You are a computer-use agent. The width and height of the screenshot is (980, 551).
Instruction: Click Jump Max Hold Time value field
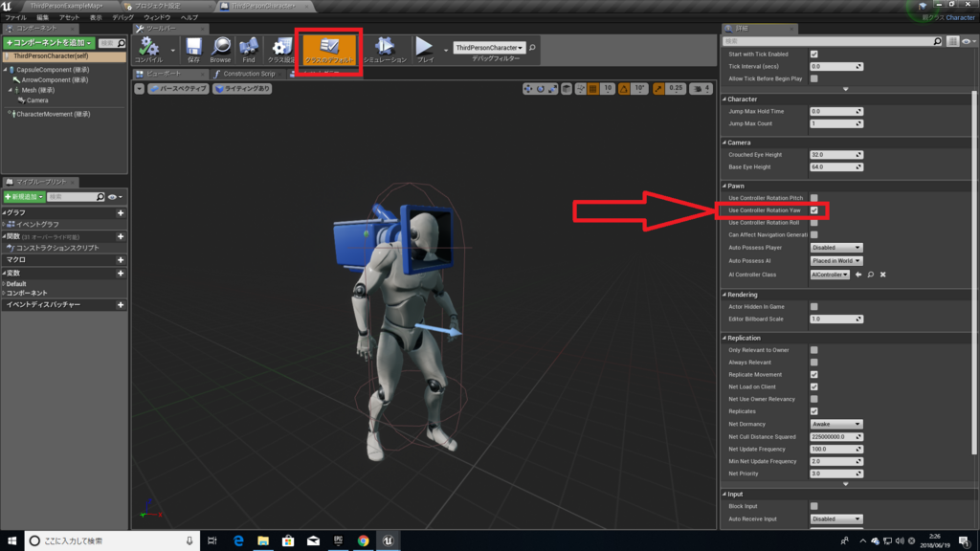click(836, 111)
